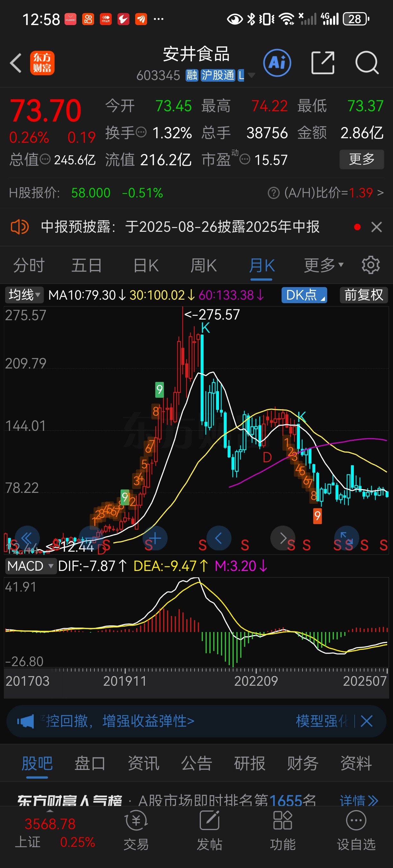The height and width of the screenshot is (868, 393).
Task: Tap the H股报价 58.000 row
Action: pos(86,193)
